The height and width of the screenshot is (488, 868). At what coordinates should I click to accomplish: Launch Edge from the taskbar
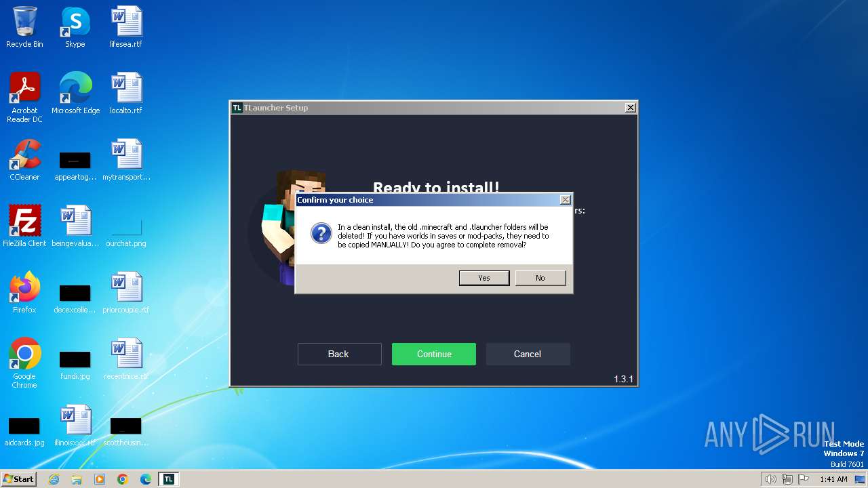146,479
